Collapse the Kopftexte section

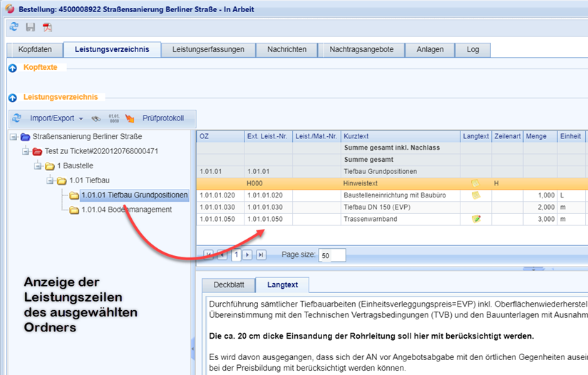tap(12, 68)
